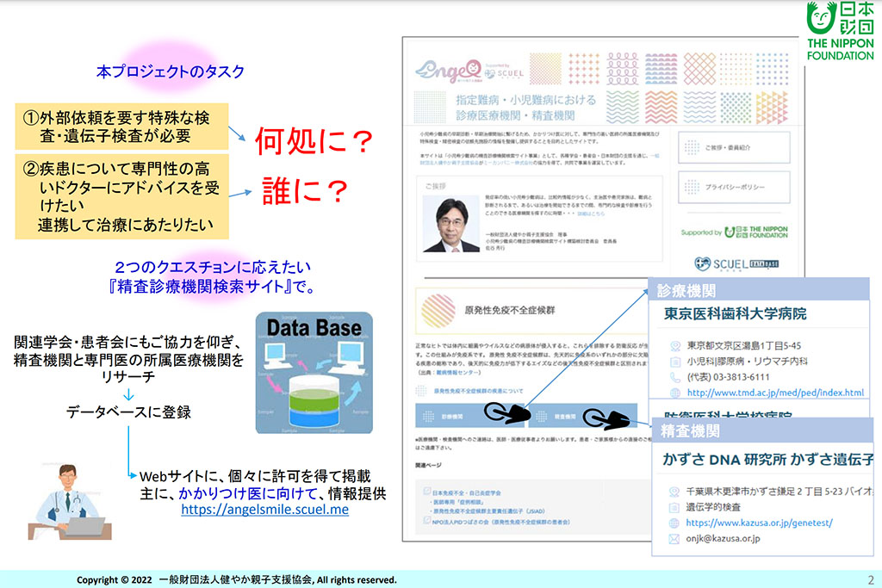The width and height of the screenshot is (882, 588).
Task: Click SCUEL database logo in website sidebar
Action: pyautogui.click(x=734, y=264)
